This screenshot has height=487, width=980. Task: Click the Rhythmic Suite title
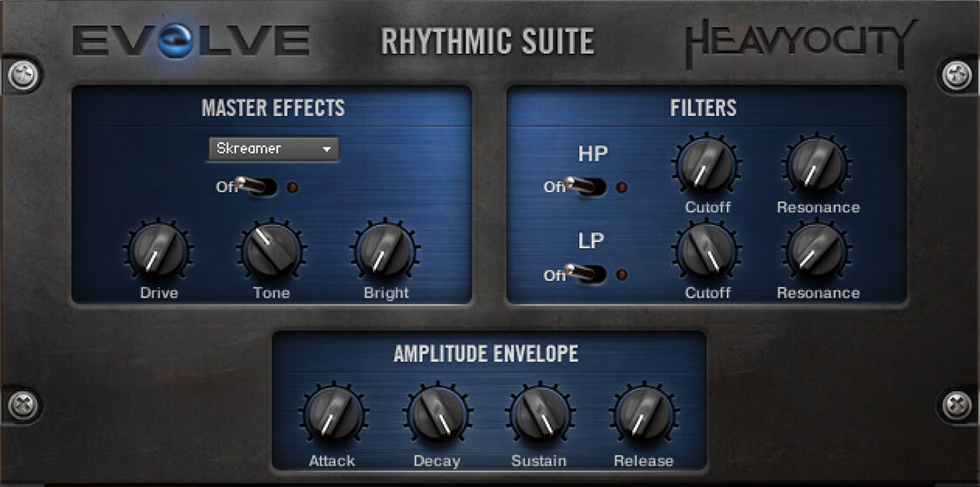(487, 41)
